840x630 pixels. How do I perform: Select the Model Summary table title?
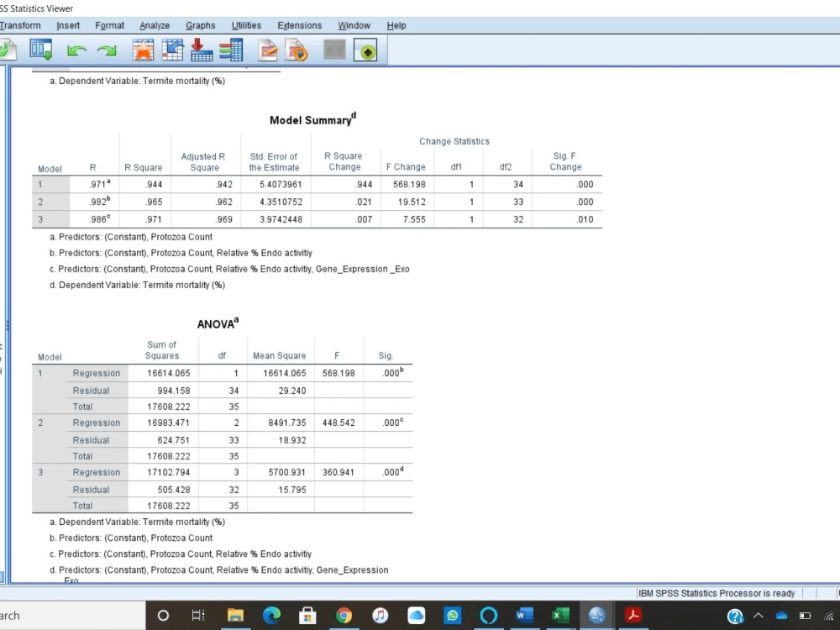[312, 119]
